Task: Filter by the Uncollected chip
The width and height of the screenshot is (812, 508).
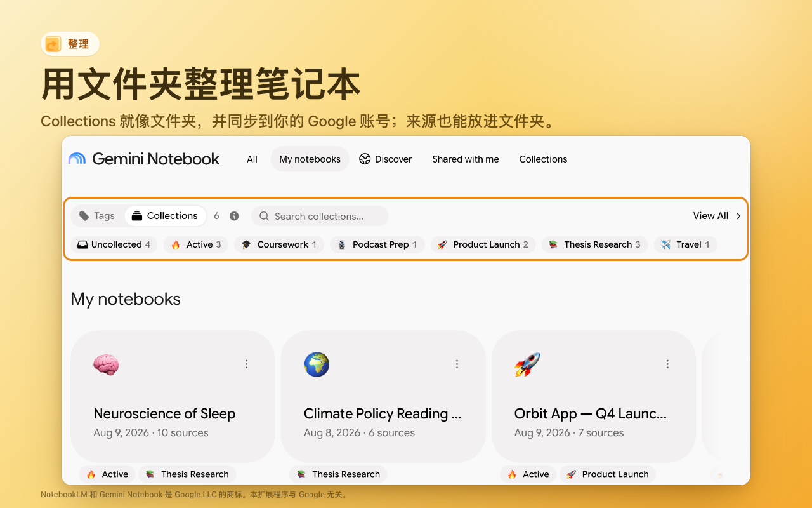Action: [x=114, y=244]
